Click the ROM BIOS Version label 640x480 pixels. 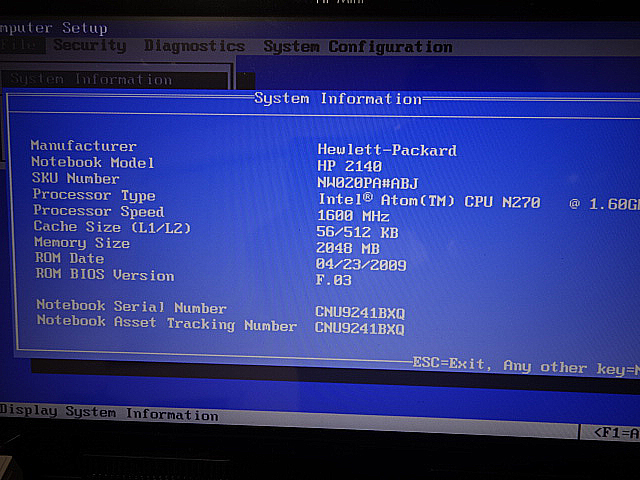(x=105, y=274)
